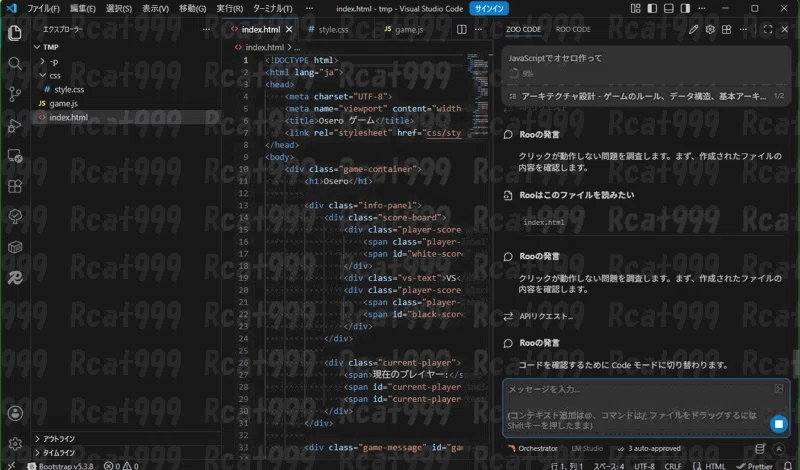Open the 表示(V) menu
Viewport: 800px width, 470px height.
pyautogui.click(x=155, y=8)
